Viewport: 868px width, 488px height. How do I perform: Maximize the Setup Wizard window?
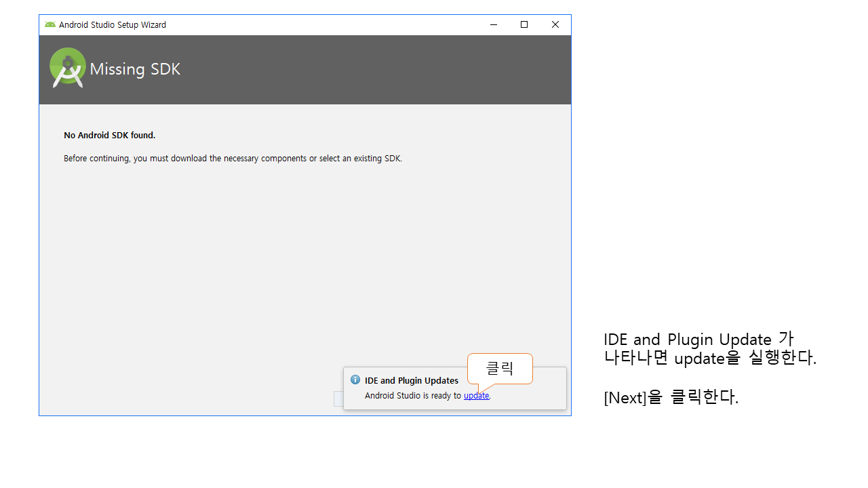click(524, 25)
